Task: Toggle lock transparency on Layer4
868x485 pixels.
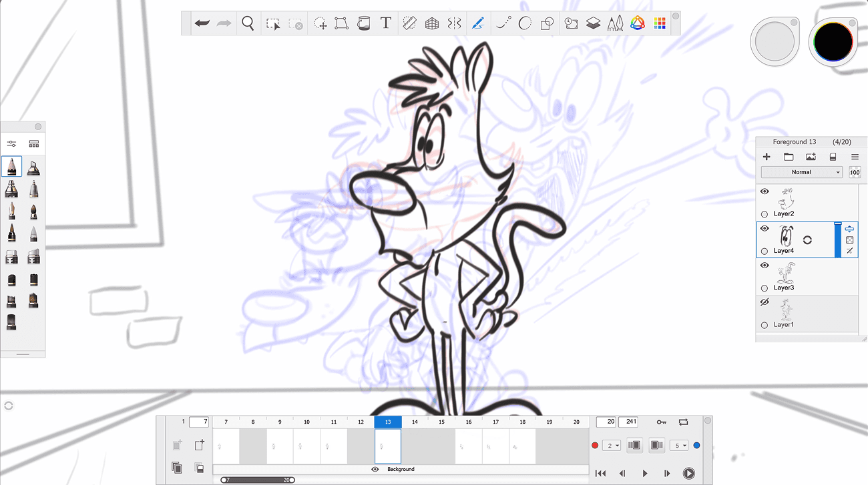Action: tap(849, 240)
